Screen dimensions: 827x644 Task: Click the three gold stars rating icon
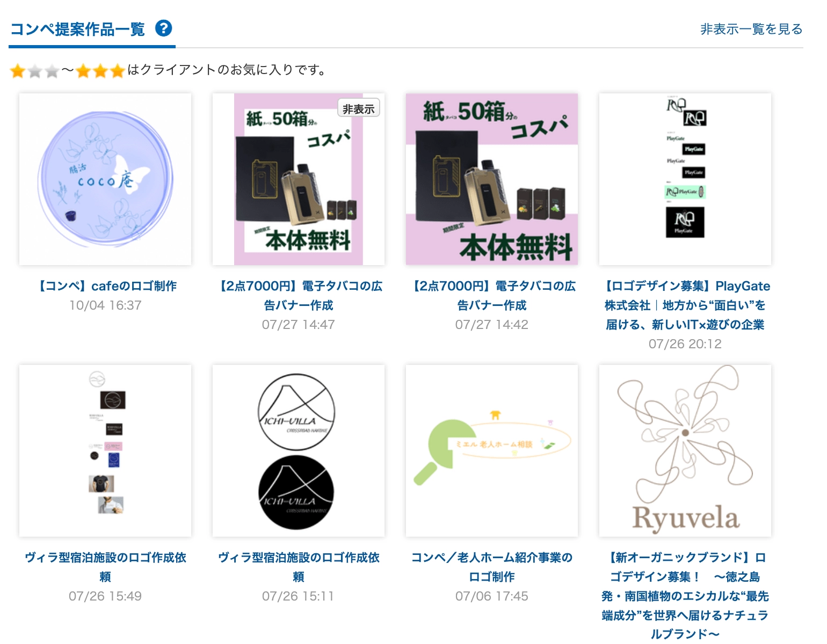[100, 71]
